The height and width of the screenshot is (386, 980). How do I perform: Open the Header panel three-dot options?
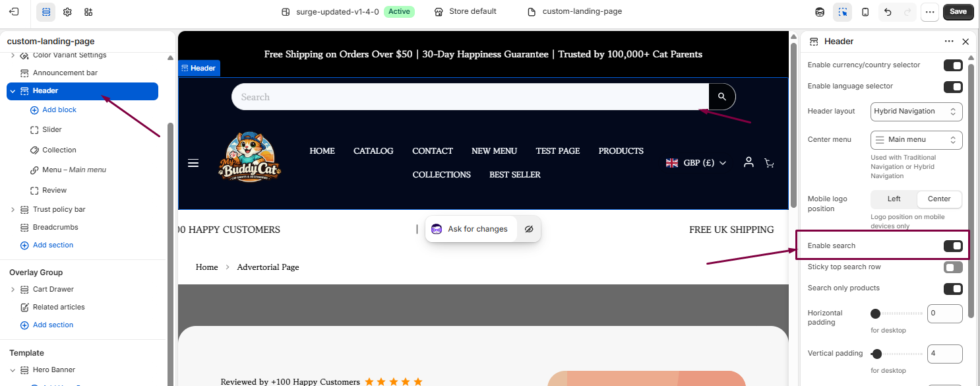(x=949, y=41)
